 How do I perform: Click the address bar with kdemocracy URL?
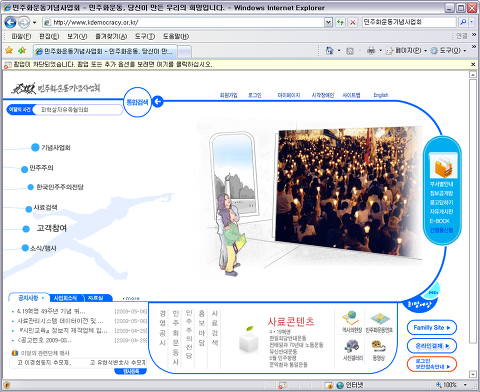(184, 22)
